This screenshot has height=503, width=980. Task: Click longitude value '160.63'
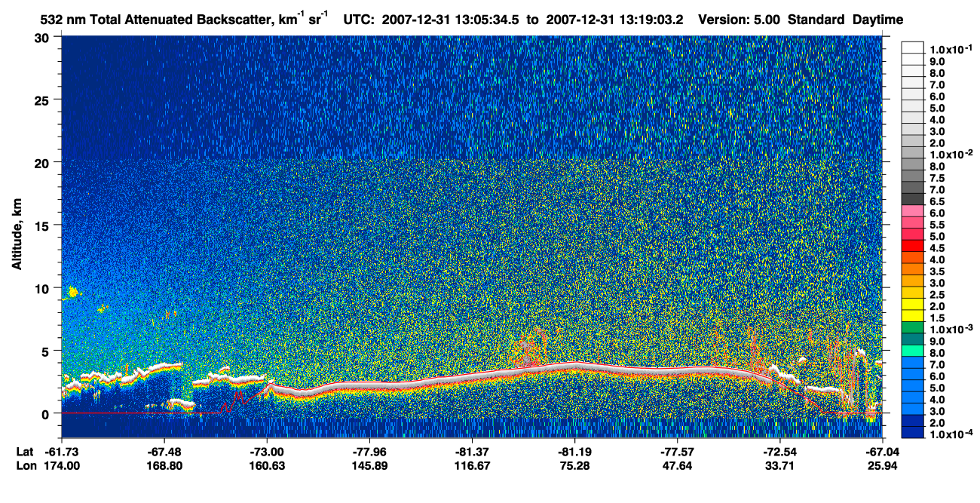pos(267,465)
